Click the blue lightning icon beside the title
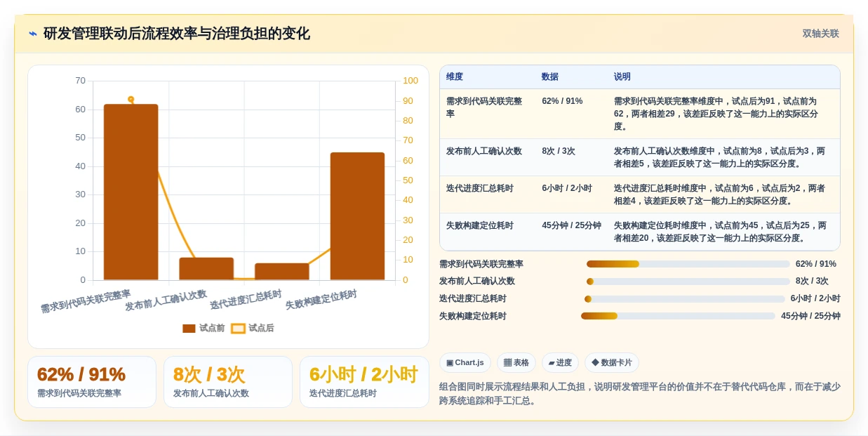The height and width of the screenshot is (436, 868). [x=33, y=34]
